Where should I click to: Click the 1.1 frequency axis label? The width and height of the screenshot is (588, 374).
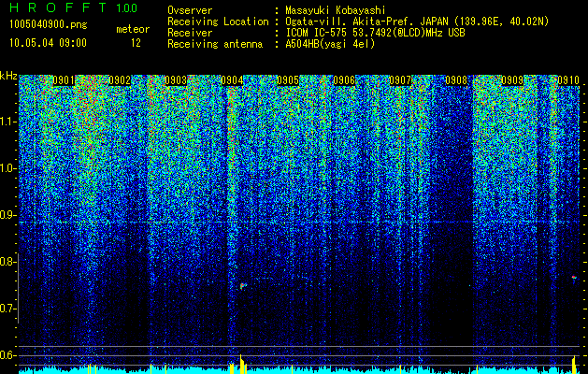(8, 122)
